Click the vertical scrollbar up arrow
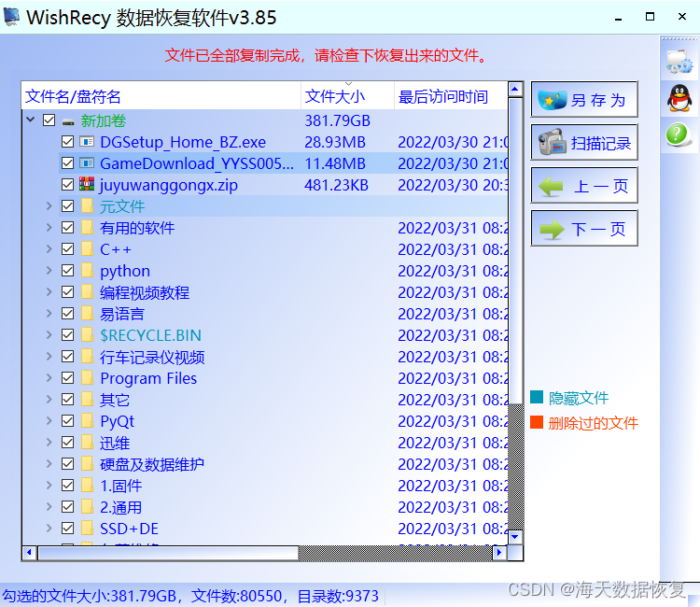This screenshot has height=607, width=700. (515, 90)
